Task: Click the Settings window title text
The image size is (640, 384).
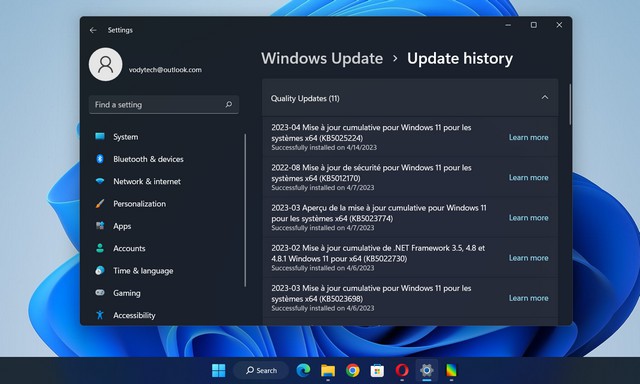Action: (x=120, y=30)
